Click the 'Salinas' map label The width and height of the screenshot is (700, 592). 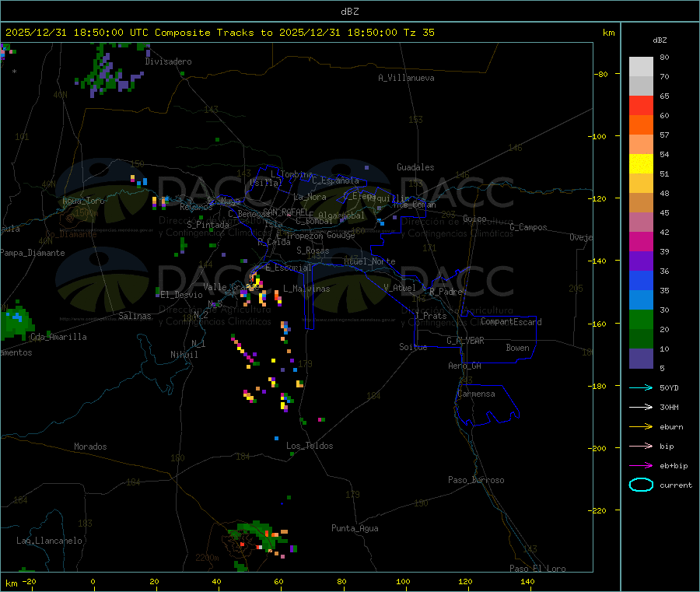click(135, 316)
